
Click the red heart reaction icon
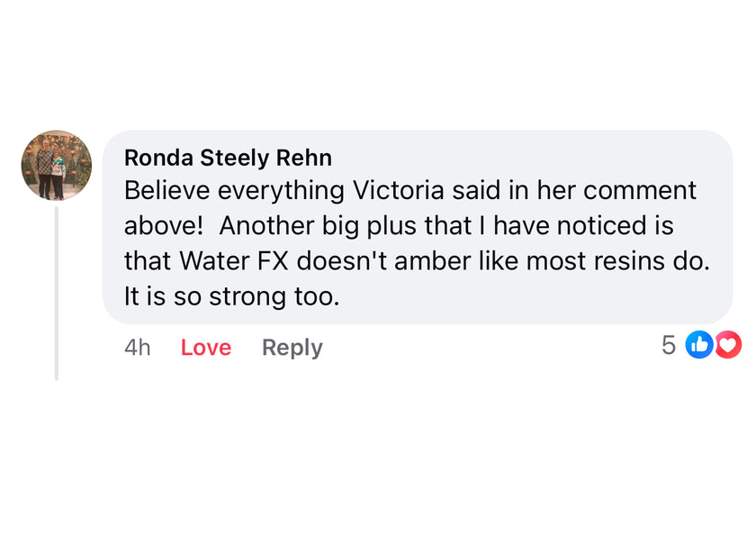point(728,345)
